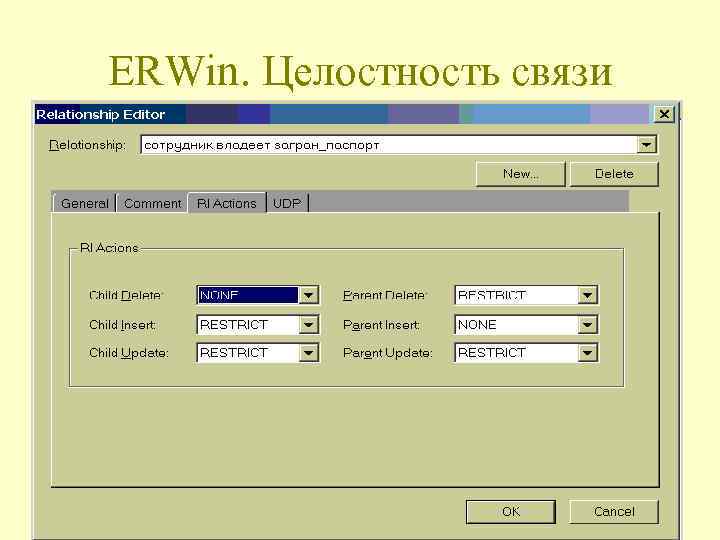This screenshot has height=540, width=720.
Task: Expand the Child Delete dropdown arrow
Action: 309,295
